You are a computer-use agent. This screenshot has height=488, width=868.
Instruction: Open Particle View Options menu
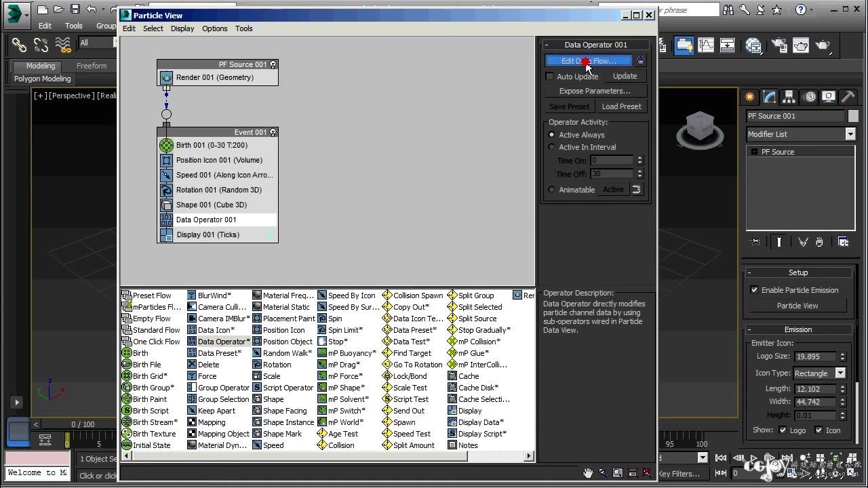point(215,28)
